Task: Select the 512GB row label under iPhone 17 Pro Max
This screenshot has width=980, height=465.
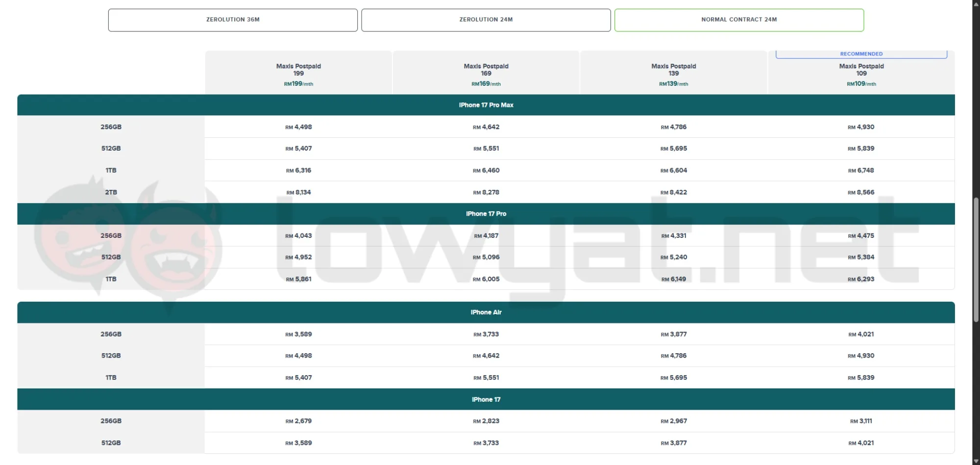Action: pos(111,149)
